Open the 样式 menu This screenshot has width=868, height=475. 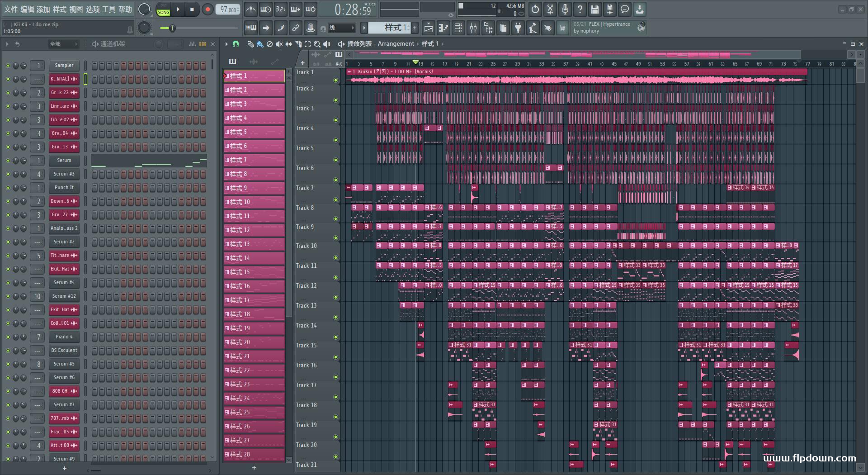click(x=60, y=9)
